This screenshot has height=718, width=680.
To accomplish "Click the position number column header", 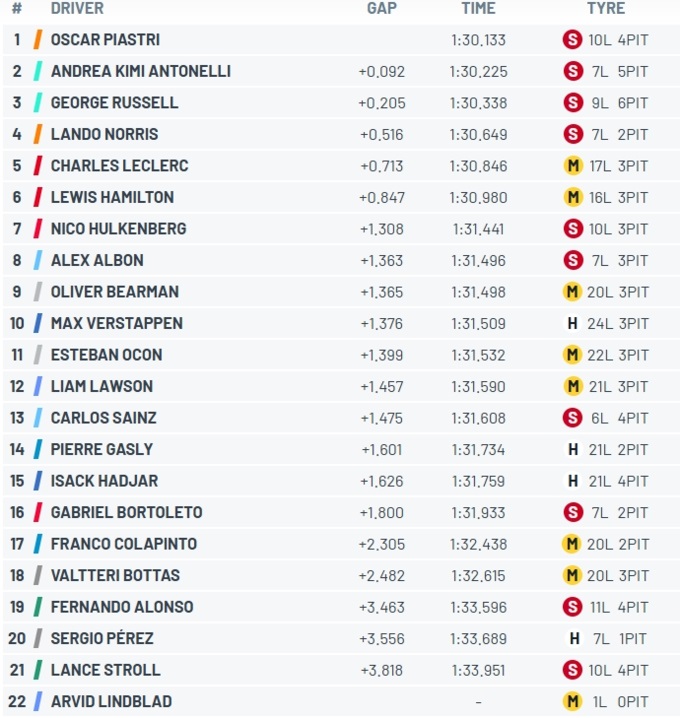I will point(17,9).
